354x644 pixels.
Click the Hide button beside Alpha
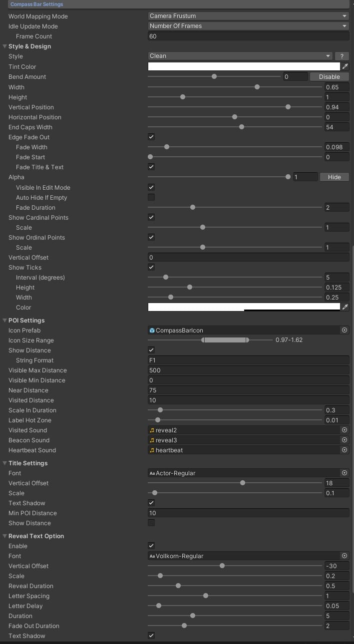[334, 177]
